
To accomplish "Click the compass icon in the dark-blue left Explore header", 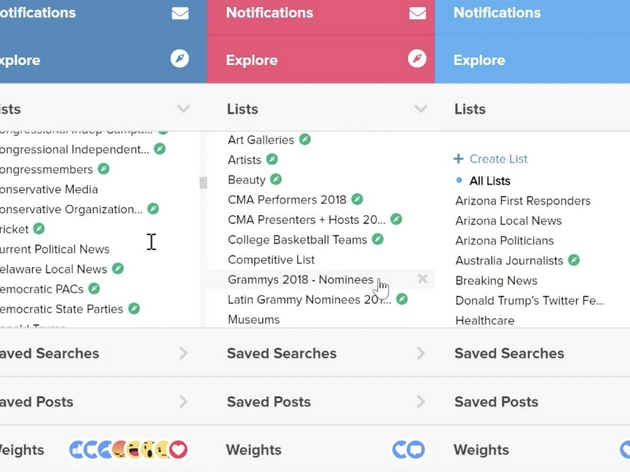I will [x=180, y=59].
